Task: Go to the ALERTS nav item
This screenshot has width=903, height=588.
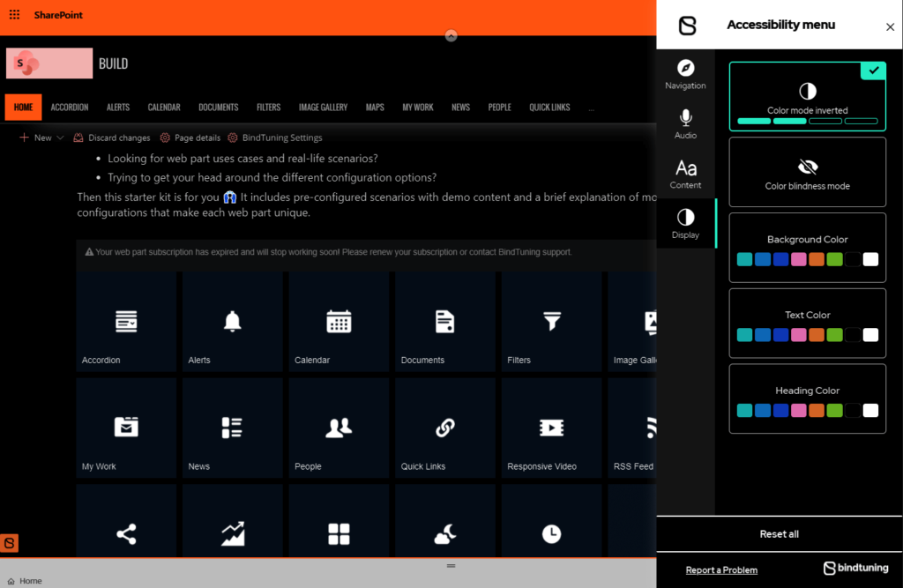Action: tap(118, 108)
